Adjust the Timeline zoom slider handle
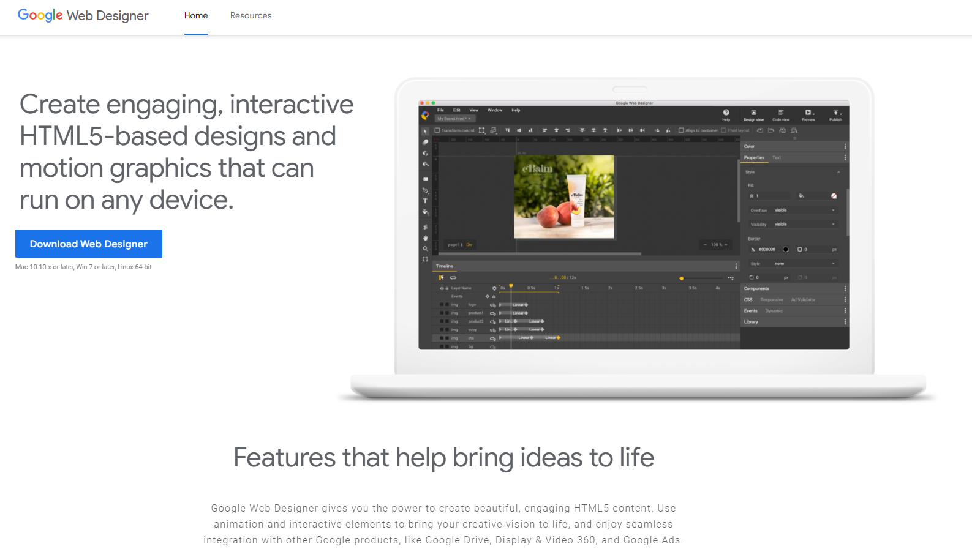The width and height of the screenshot is (972, 560). [x=681, y=278]
